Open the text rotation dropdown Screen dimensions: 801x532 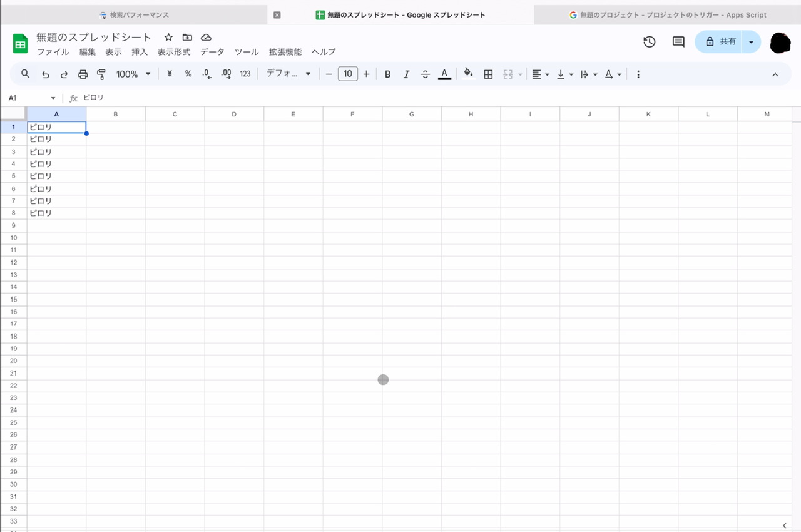point(613,74)
